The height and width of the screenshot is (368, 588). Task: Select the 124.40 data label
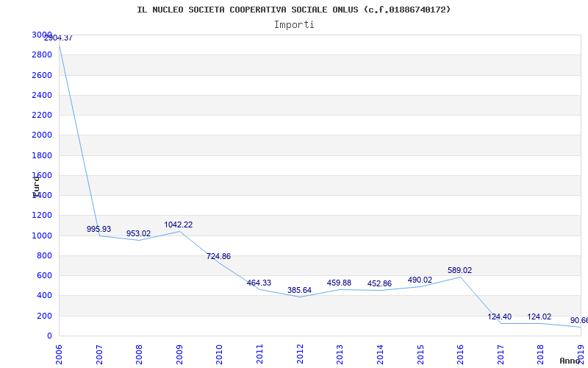click(x=499, y=317)
